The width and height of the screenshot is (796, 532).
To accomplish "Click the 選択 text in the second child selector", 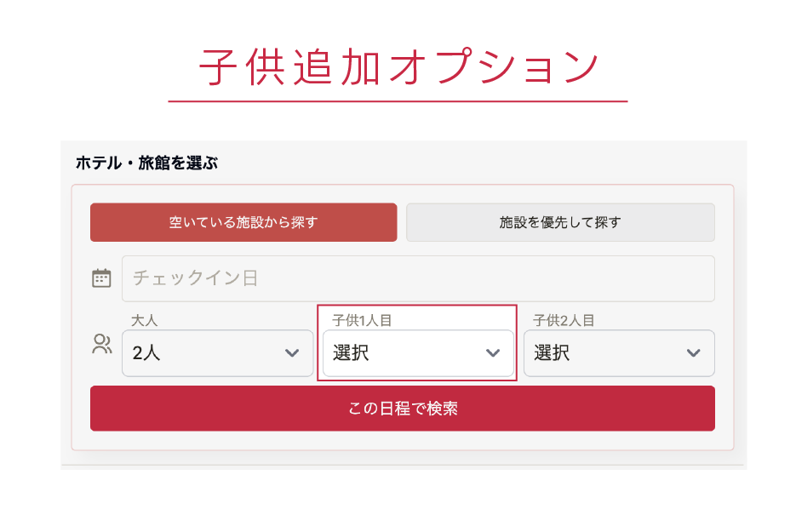I will 552,353.
